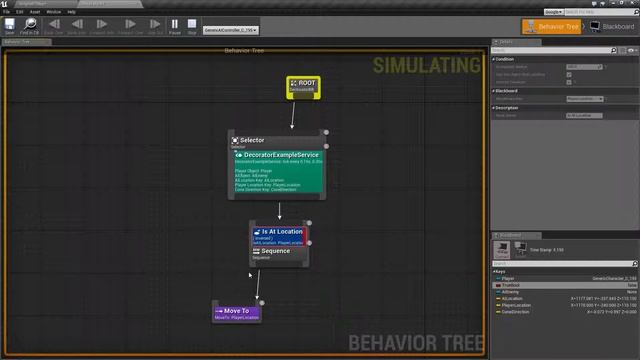Open the Acceptable Radius value field
This screenshot has height=360, width=640.
584,67
